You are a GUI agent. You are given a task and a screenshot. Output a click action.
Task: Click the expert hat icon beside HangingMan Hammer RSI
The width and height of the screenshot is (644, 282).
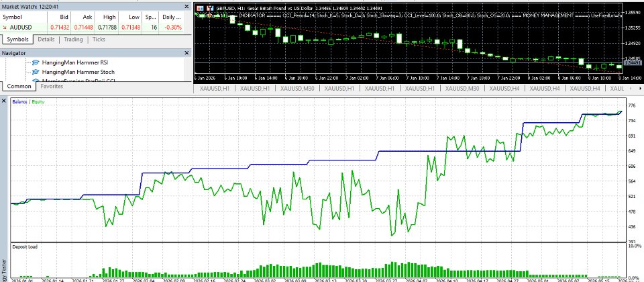(x=36, y=62)
